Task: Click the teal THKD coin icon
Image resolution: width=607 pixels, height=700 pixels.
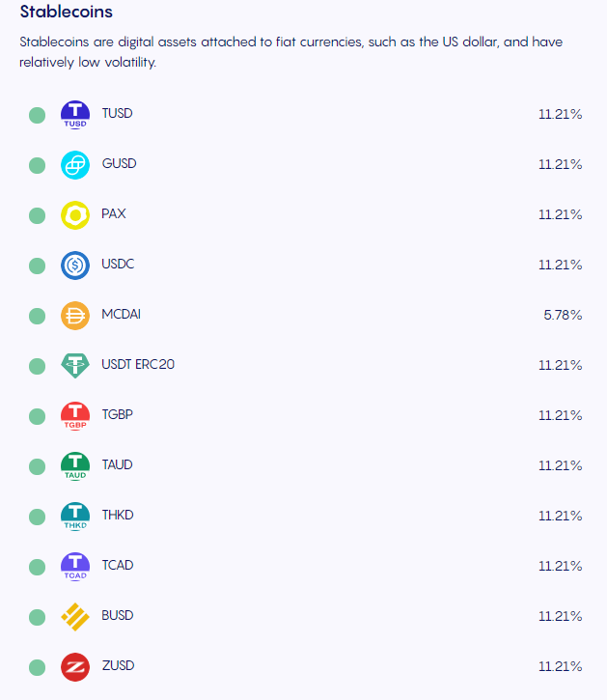Action: click(74, 517)
